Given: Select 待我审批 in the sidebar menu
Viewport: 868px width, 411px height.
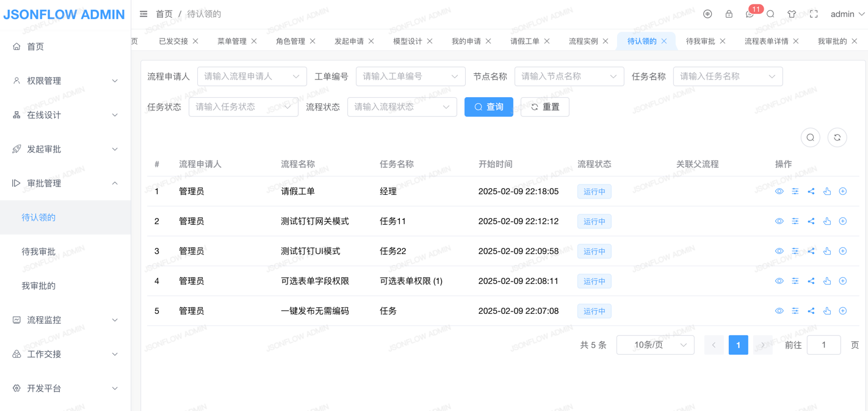Looking at the screenshot, I should coord(38,252).
